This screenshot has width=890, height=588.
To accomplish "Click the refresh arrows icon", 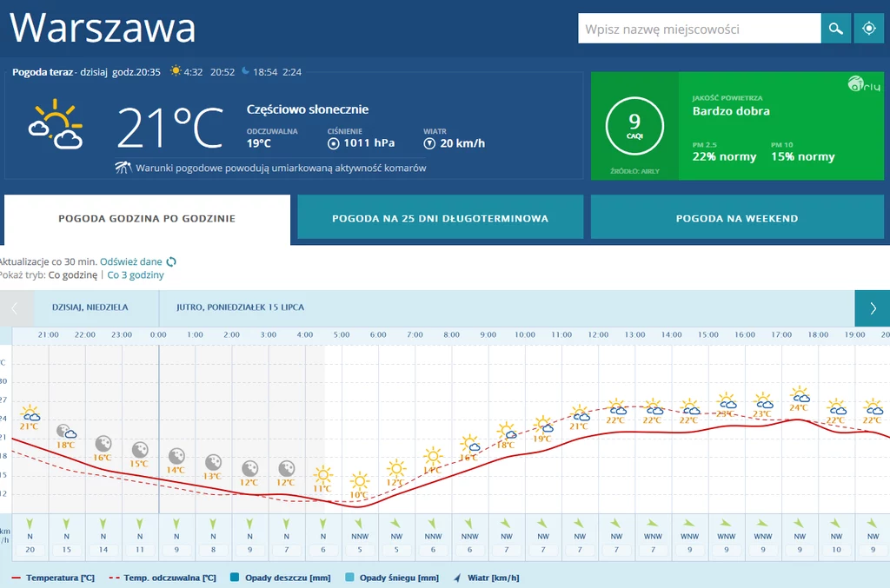I will point(171,262).
